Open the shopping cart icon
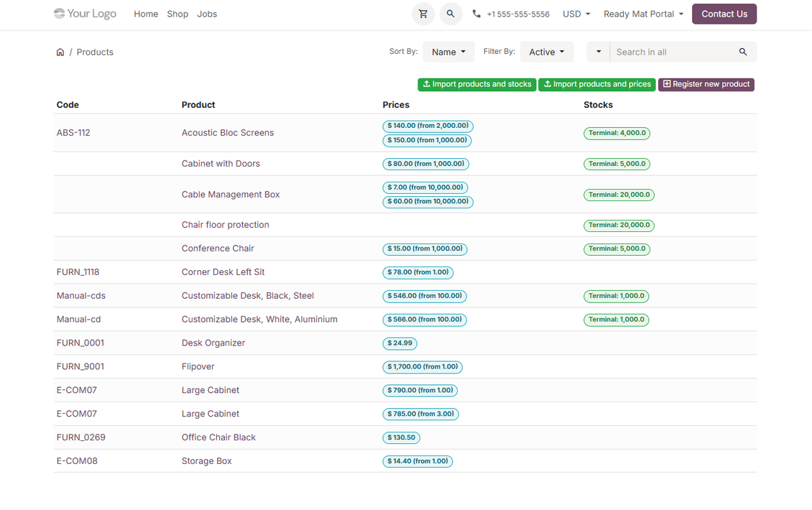 click(423, 14)
